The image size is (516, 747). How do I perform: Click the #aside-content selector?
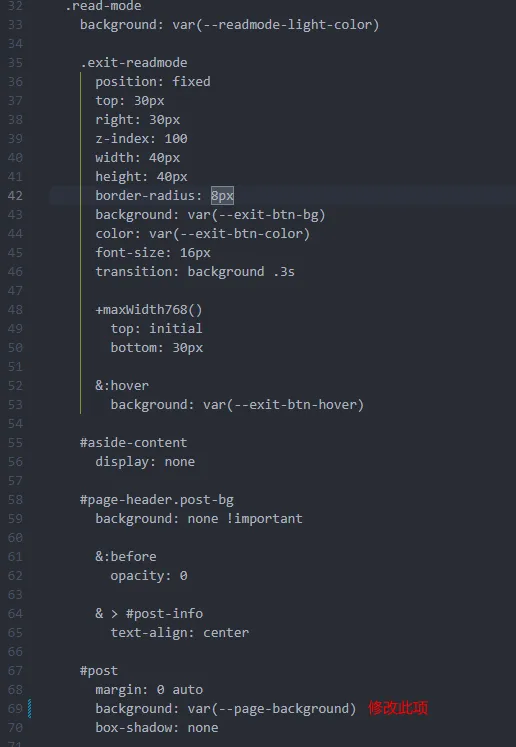133,443
